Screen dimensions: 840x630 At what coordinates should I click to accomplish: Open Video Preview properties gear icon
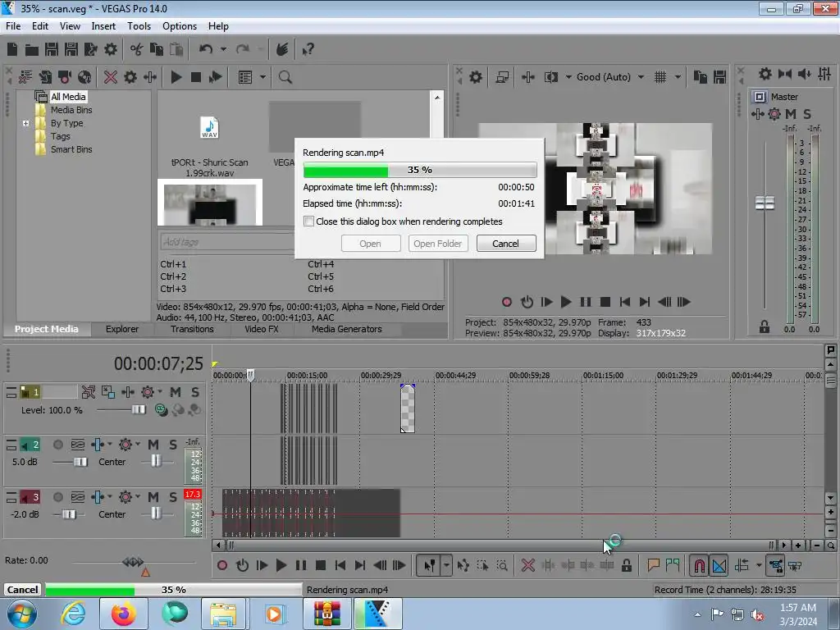pyautogui.click(x=476, y=77)
